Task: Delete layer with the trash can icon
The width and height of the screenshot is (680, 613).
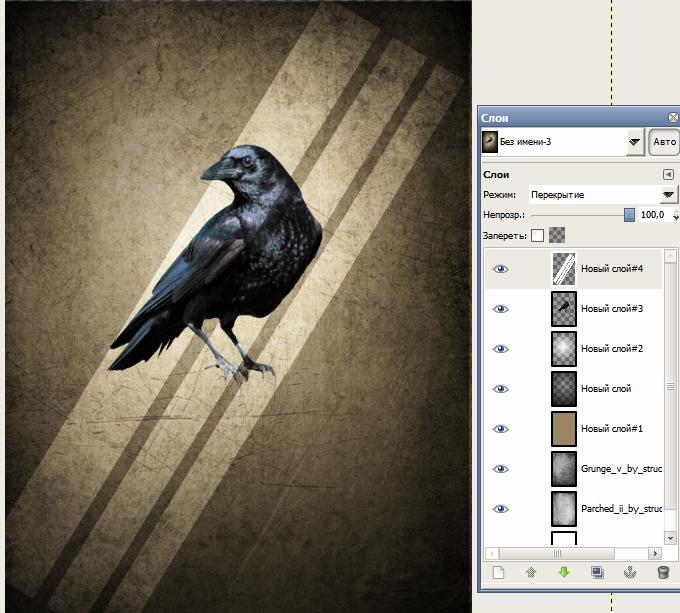Action: point(663,573)
